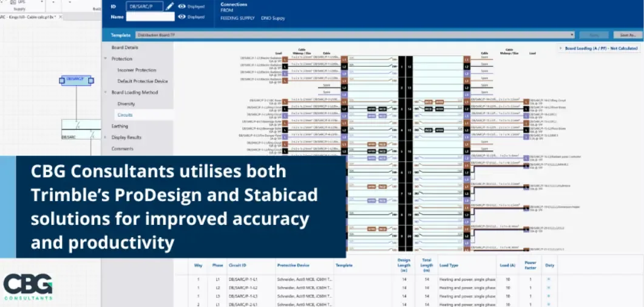Select Board Details in the side panel
Viewport: 644px width, 307px height.
pyautogui.click(x=125, y=48)
